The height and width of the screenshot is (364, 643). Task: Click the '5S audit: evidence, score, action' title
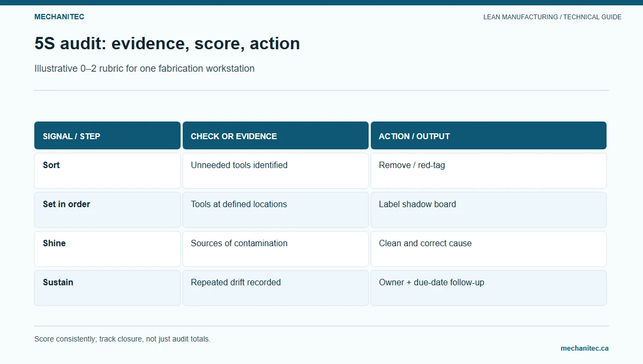167,43
